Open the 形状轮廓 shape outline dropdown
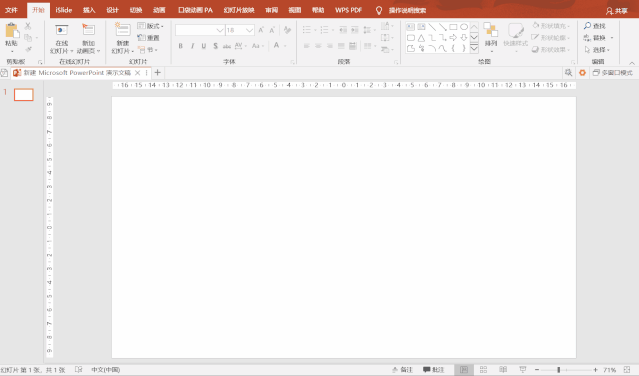Viewport: 639px width, 376px height. 551,38
